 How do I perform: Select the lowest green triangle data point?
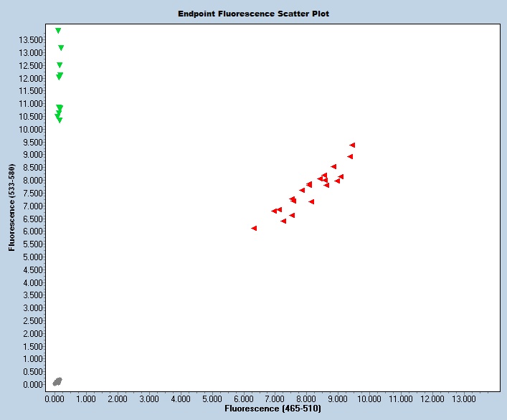tap(60, 120)
